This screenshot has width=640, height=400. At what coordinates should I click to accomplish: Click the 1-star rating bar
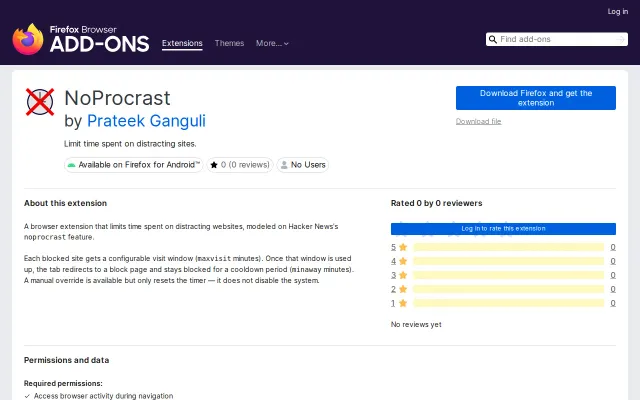click(508, 303)
